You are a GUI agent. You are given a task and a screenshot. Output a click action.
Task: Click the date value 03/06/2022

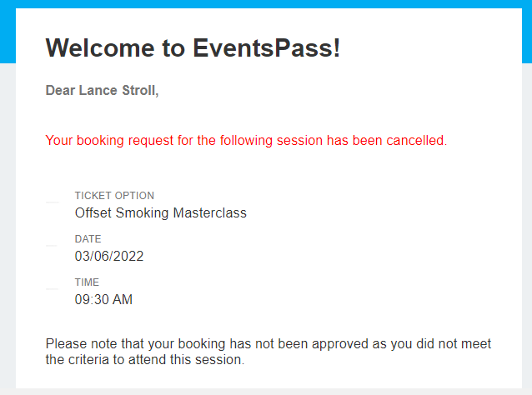click(109, 257)
